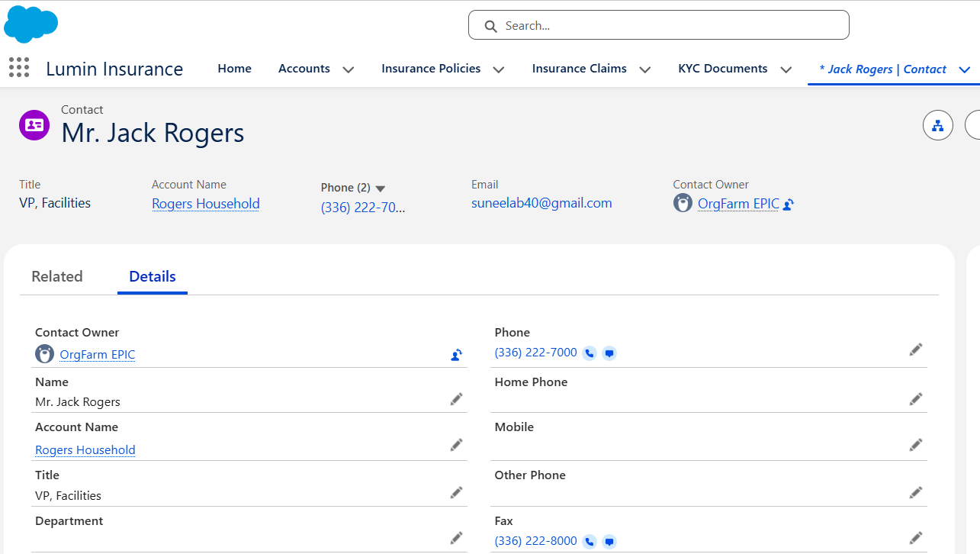This screenshot has width=980, height=554.
Task: Open the KYC Documents navigation tab
Action: pyautogui.click(x=723, y=69)
